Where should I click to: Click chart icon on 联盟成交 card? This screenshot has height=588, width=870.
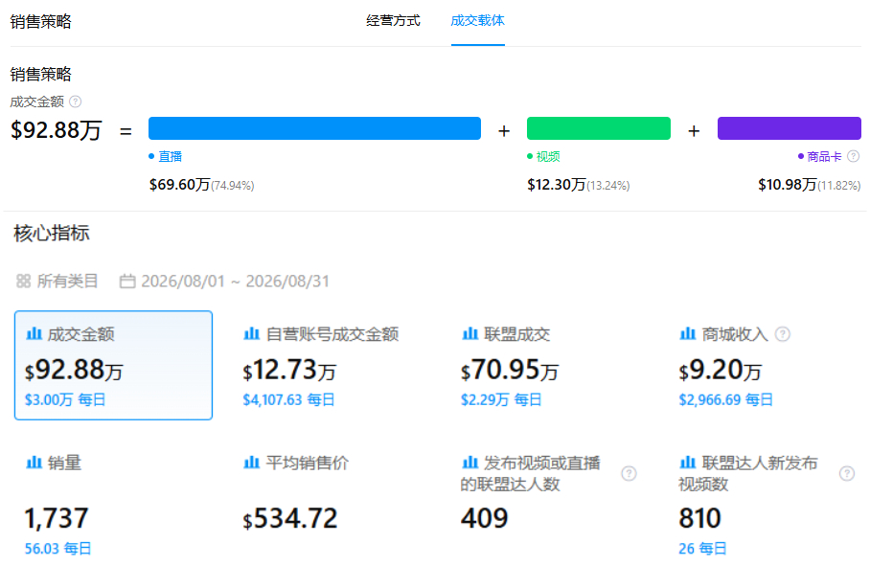click(x=469, y=333)
